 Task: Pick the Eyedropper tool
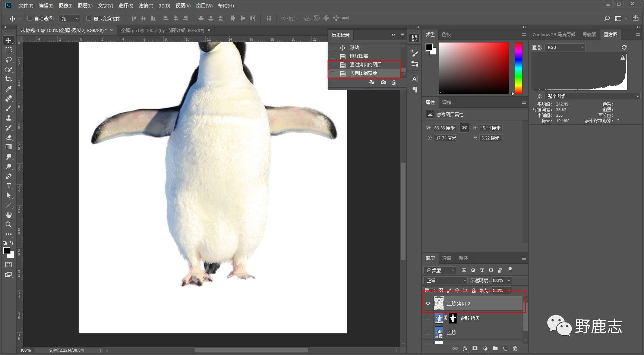point(9,89)
